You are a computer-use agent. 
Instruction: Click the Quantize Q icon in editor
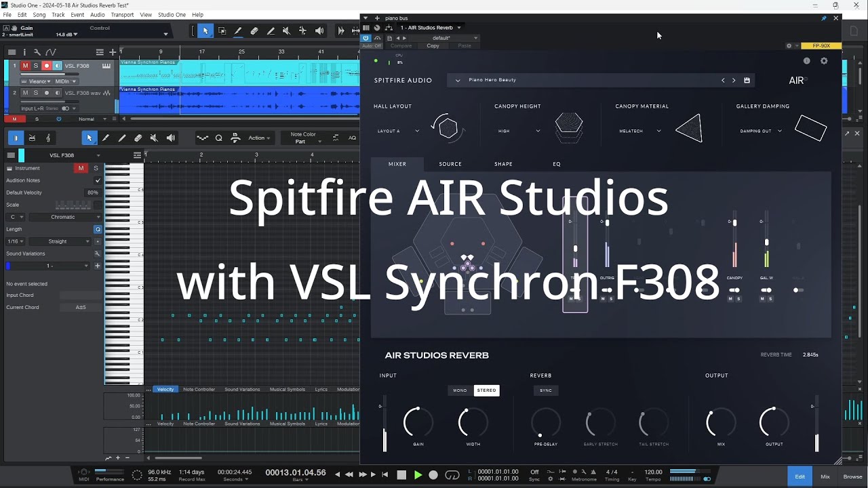pyautogui.click(x=218, y=138)
